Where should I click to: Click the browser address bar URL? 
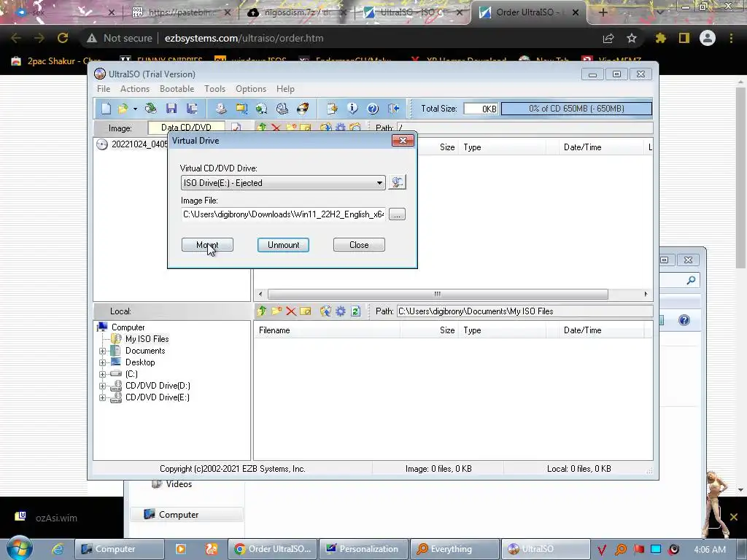pos(244,38)
